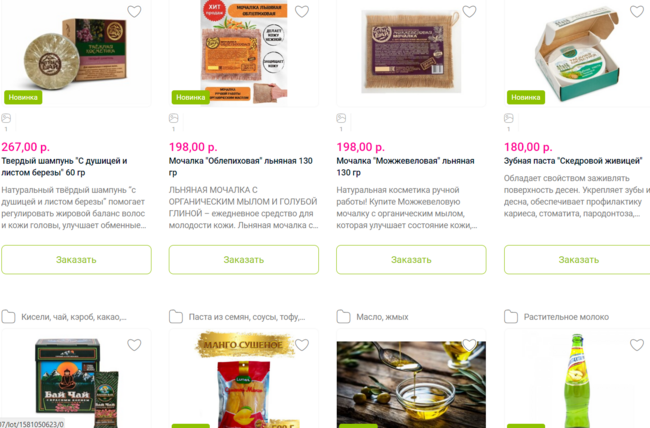Image resolution: width=650 pixels, height=428 pixels.
Task: Click folder icon beside Масло, жмых
Action: (343, 317)
